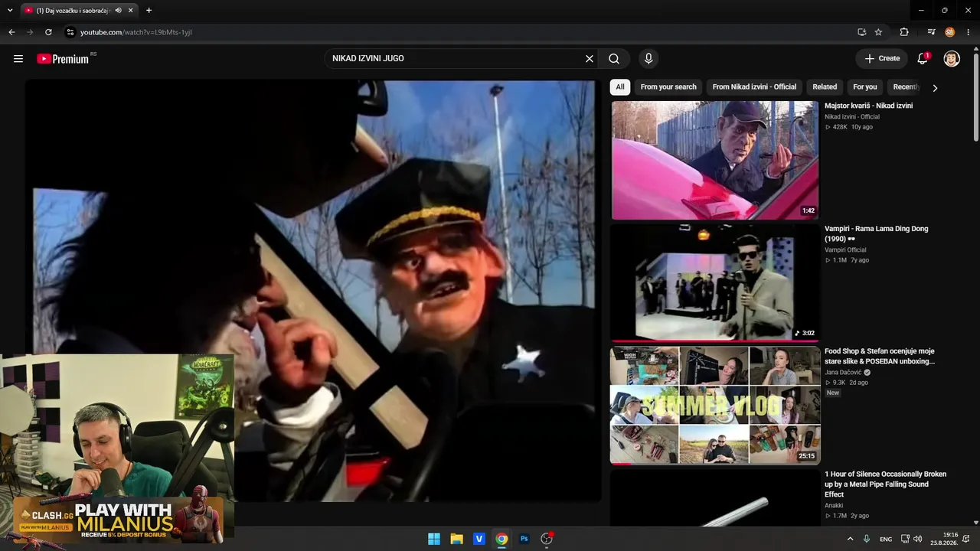Open the Food Shop & Stefan ocenjuje title
The image size is (980, 551).
pos(880,356)
